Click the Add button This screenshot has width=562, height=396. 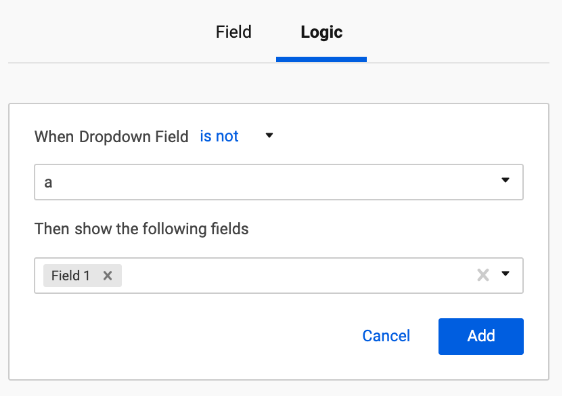click(481, 336)
